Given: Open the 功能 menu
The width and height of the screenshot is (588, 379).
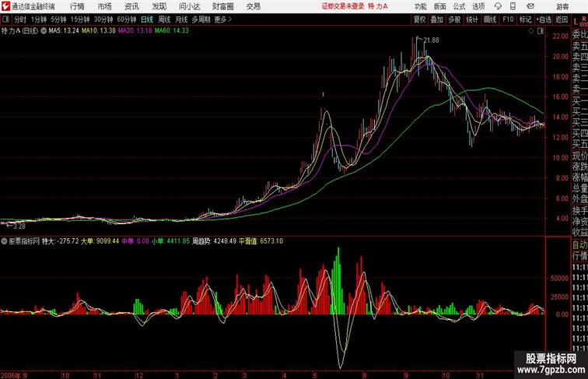Looking at the screenshot, I should coord(420,6).
